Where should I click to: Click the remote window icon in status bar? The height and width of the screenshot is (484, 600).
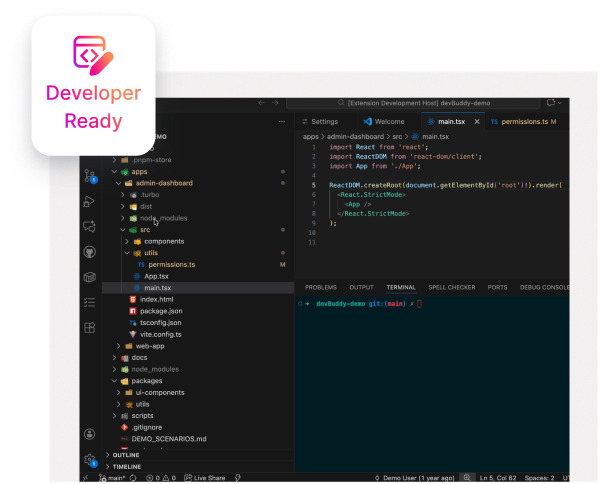pos(86,478)
